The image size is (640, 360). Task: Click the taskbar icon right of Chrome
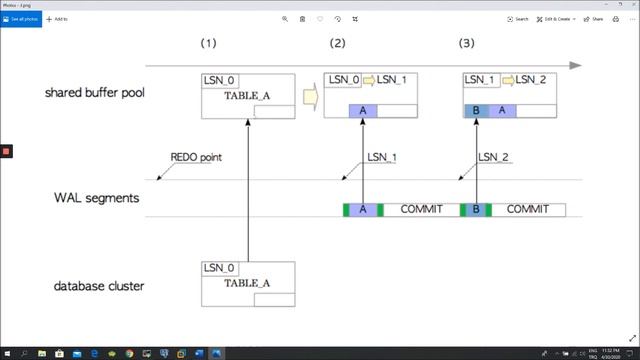pos(147,353)
